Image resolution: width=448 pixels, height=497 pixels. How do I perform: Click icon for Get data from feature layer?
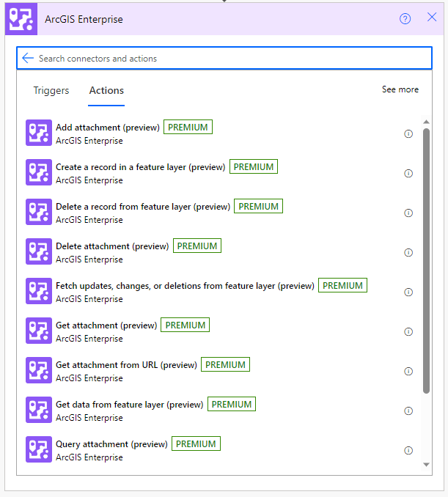click(x=39, y=410)
